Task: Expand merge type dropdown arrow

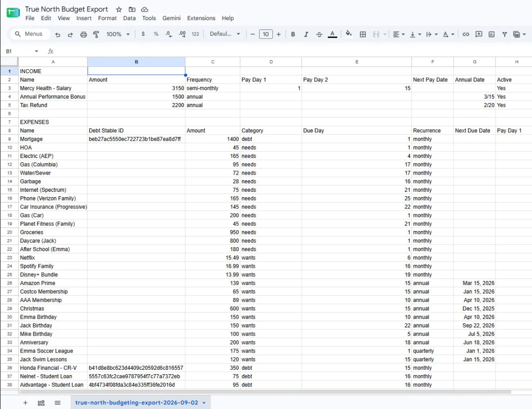Action: [385, 34]
